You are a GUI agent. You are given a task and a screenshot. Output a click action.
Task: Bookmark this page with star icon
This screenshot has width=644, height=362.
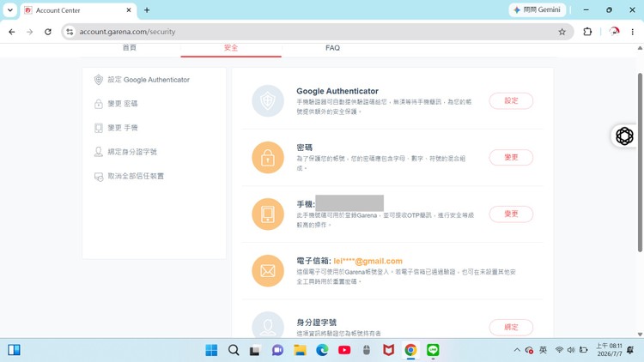562,32
